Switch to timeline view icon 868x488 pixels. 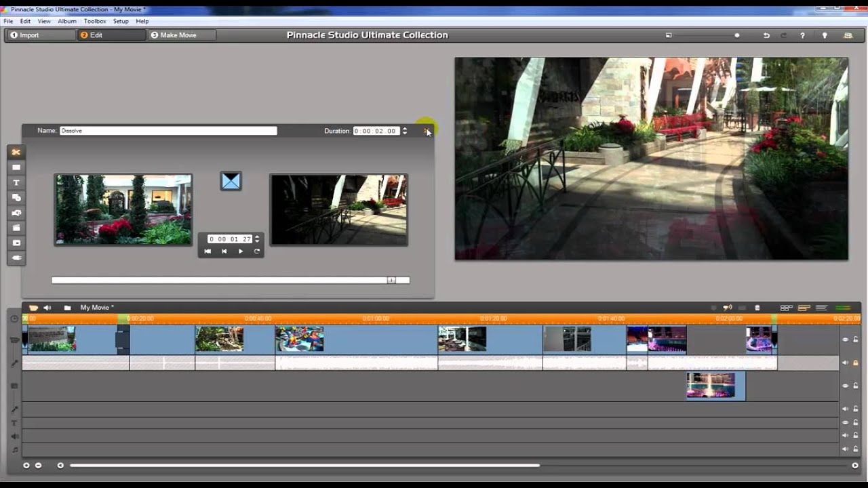pyautogui.click(x=804, y=308)
